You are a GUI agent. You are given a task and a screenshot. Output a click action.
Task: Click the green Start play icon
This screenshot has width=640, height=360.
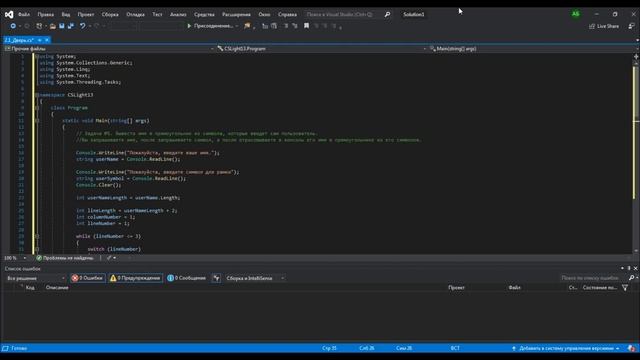coord(189,26)
